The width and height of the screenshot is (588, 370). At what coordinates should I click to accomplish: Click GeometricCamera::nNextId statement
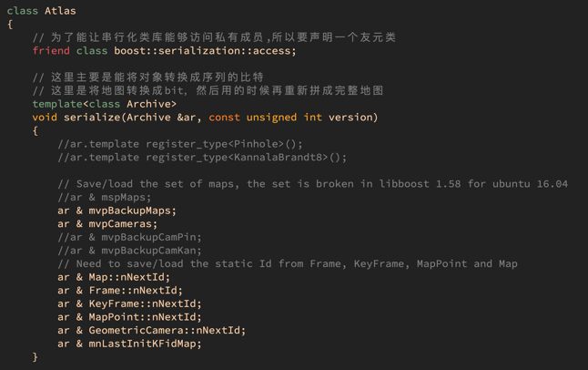click(x=151, y=330)
